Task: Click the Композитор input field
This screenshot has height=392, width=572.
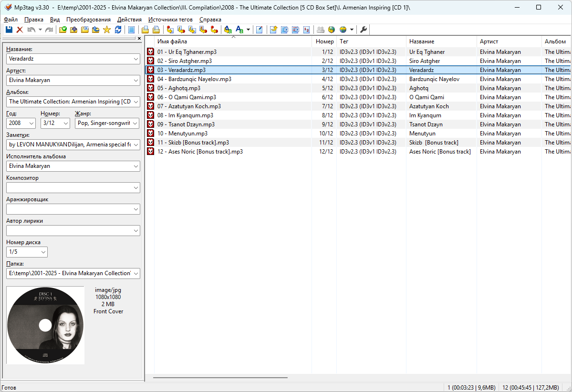Action: pos(69,187)
